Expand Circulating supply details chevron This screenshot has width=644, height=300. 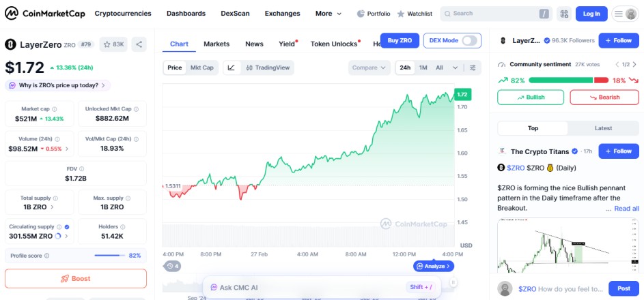click(x=67, y=236)
